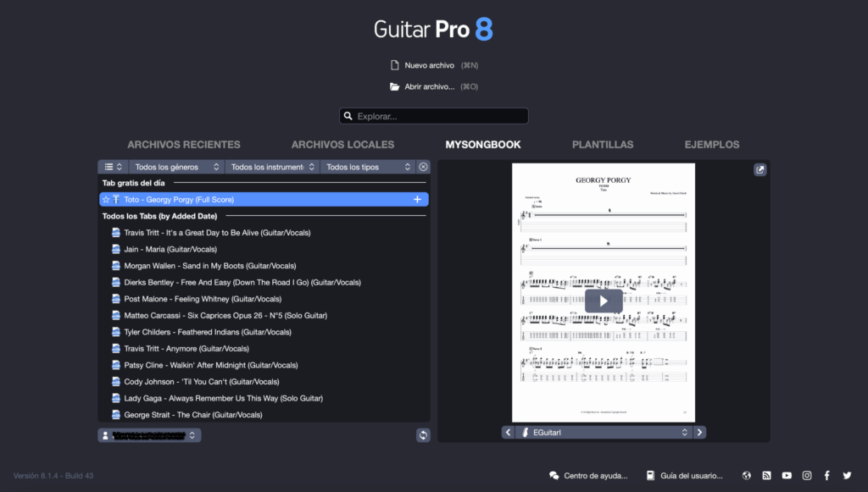Open the Facebook icon
Viewport: 868px width, 492px height.
tap(827, 475)
